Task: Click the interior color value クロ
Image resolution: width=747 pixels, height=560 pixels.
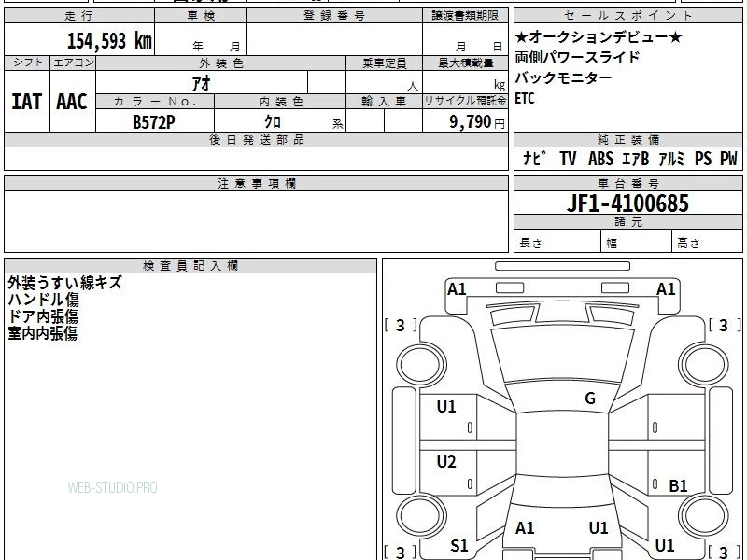Action: pyautogui.click(x=273, y=122)
